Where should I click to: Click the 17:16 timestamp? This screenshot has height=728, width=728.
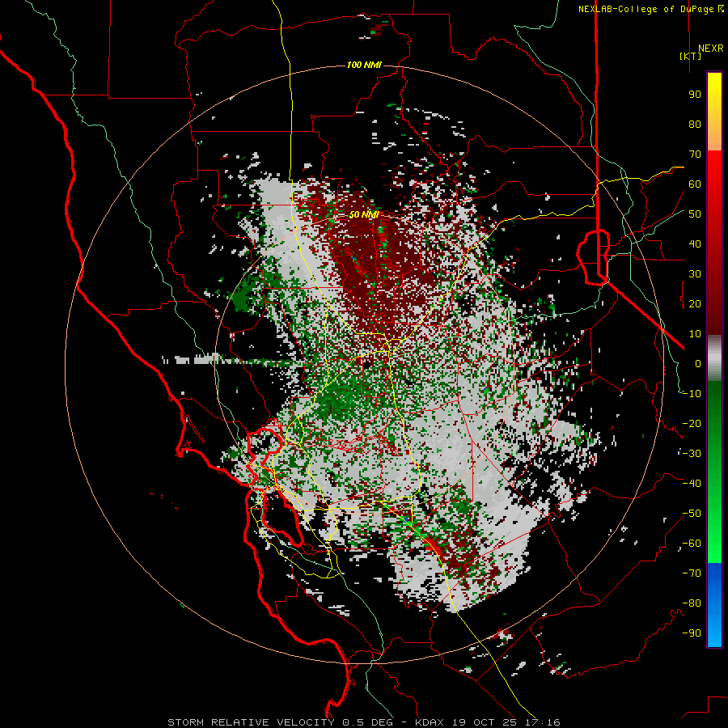point(541,722)
